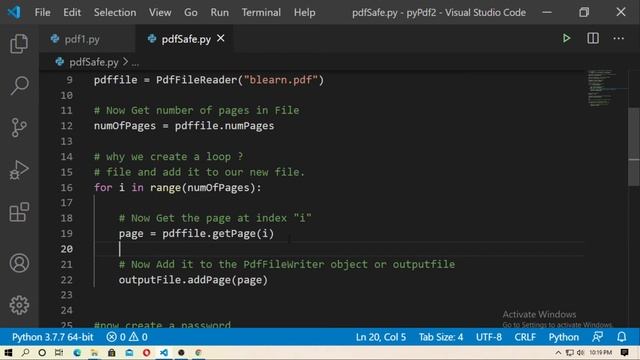
Task: Place cursor on line 12 numOfPages
Action: click(125, 126)
